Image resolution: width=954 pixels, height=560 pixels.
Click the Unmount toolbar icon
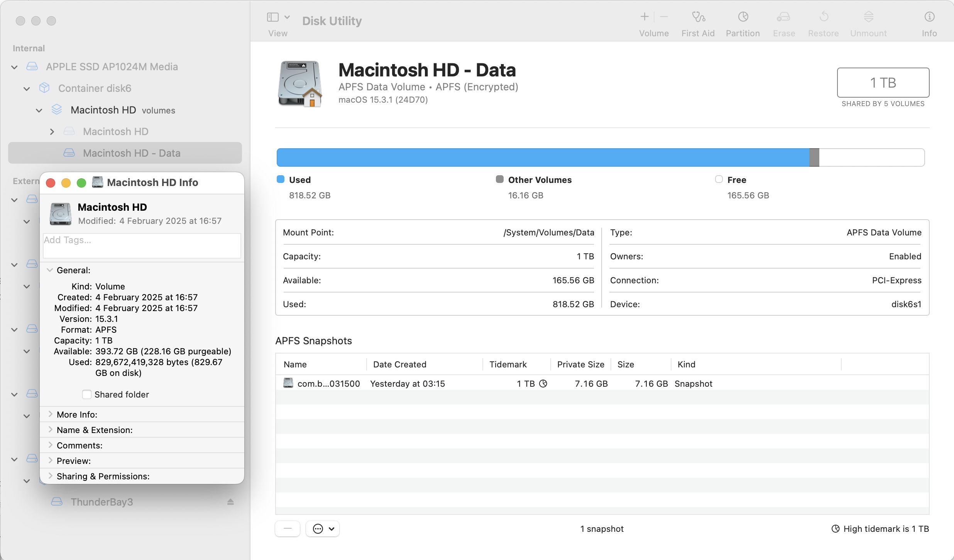tap(868, 17)
